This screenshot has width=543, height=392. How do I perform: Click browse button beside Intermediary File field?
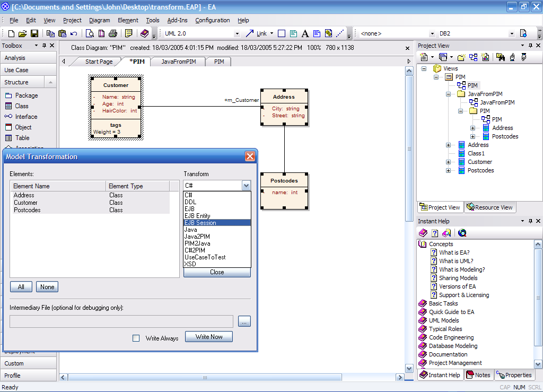tap(244, 321)
